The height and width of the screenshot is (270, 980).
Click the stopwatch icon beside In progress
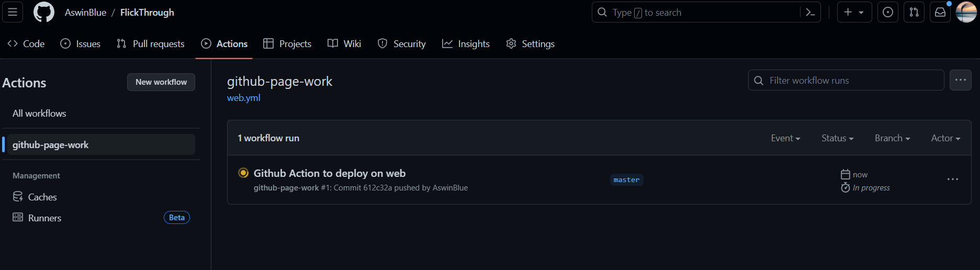846,187
